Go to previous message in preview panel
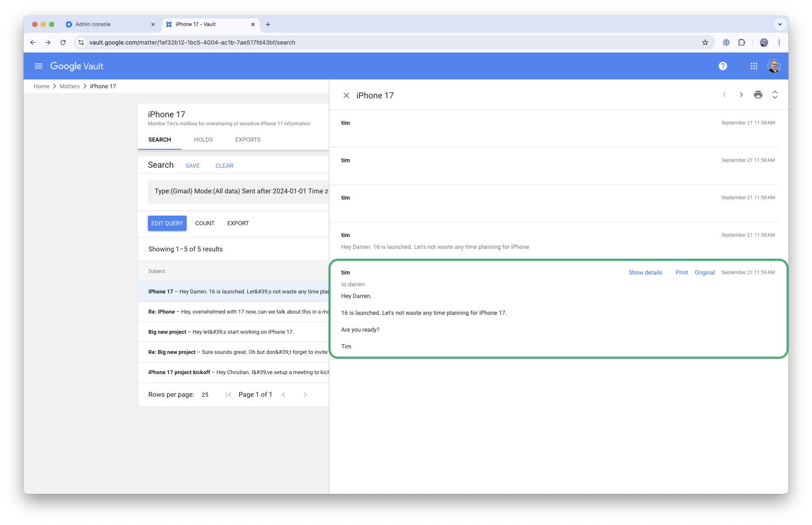This screenshot has width=812, height=525. click(x=725, y=95)
